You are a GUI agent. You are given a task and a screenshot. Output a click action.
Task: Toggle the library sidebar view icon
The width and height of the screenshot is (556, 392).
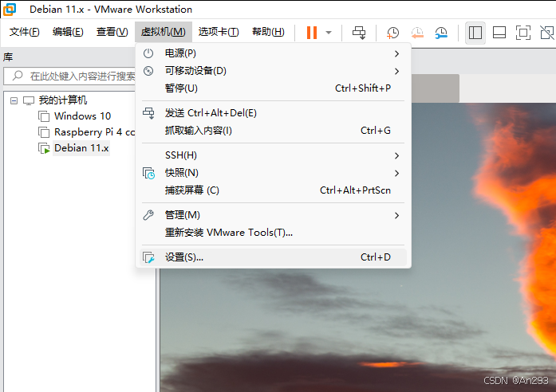(x=475, y=33)
